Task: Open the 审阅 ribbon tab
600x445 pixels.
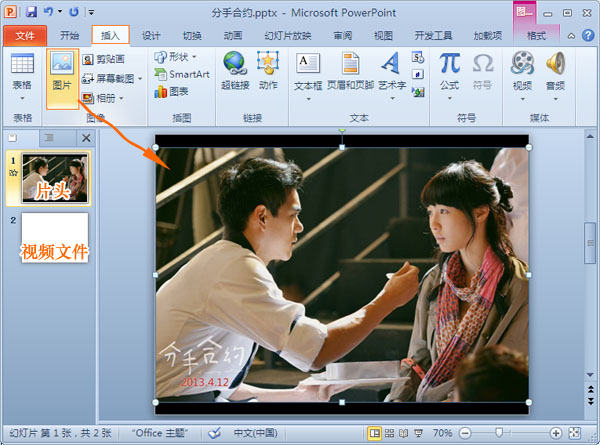Action: (x=342, y=36)
